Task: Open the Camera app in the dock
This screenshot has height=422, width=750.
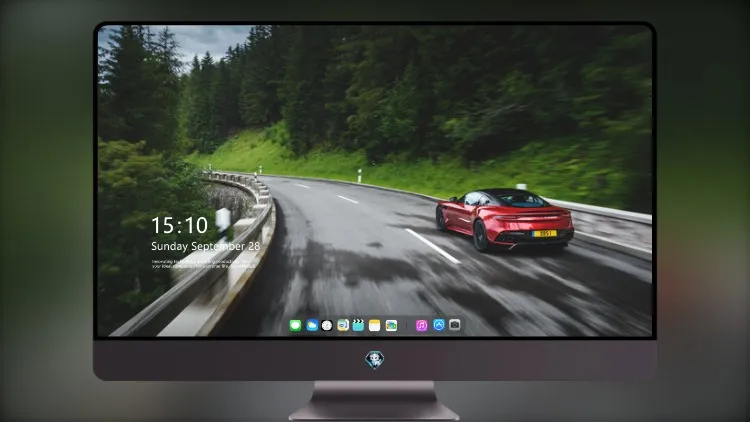Action: pos(454,325)
